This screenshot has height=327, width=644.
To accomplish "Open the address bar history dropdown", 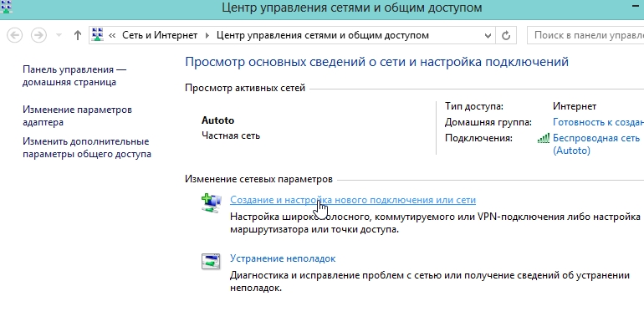I will [x=488, y=36].
